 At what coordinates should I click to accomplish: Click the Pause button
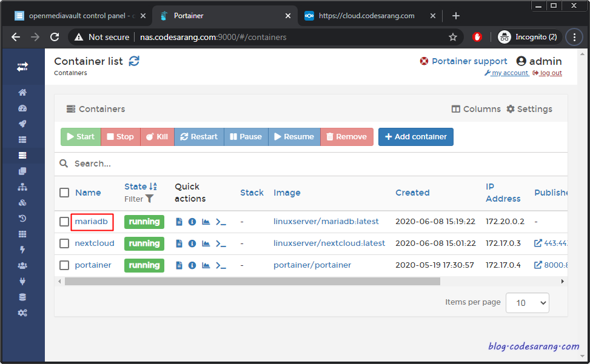coord(246,137)
